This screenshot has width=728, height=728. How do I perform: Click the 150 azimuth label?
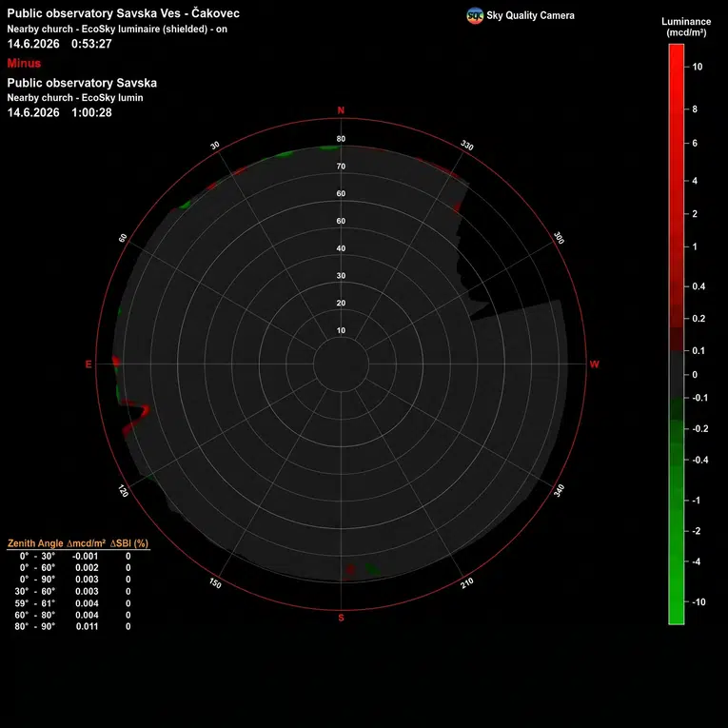click(x=215, y=583)
